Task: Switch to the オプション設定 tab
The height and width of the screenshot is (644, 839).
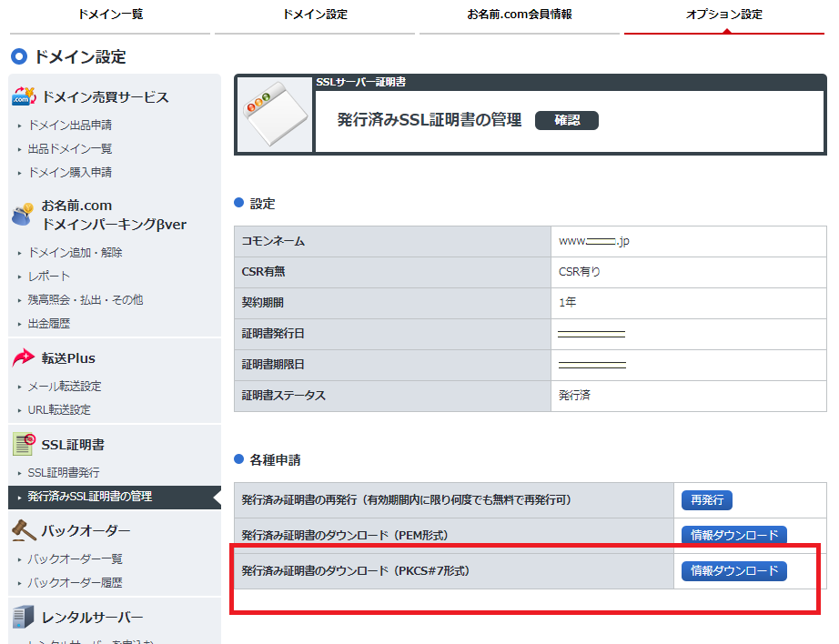Action: point(723,14)
